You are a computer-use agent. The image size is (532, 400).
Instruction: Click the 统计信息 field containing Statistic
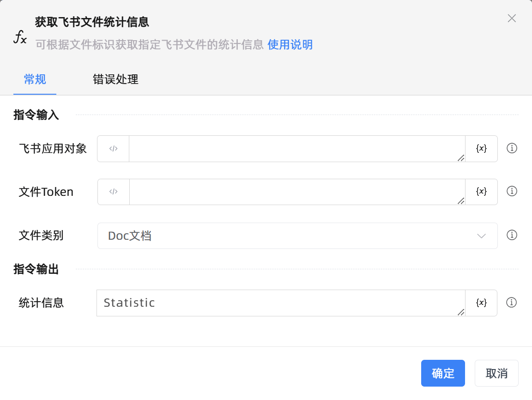tap(281, 303)
